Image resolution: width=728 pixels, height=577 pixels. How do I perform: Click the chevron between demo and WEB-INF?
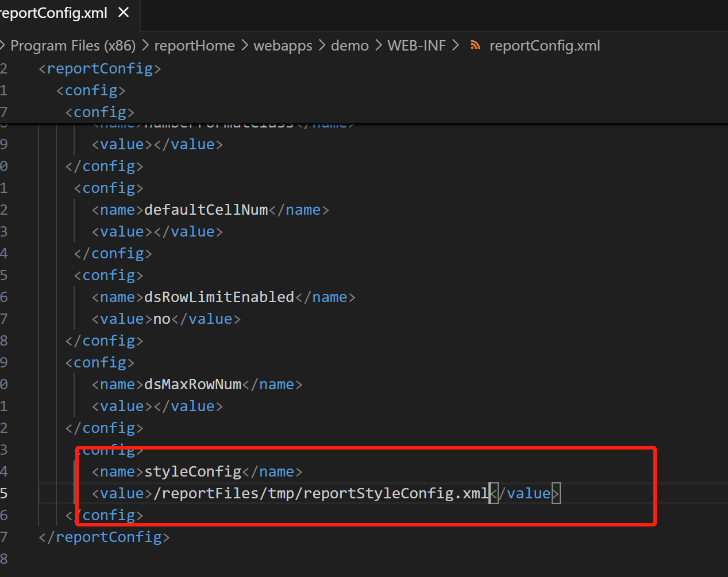378,45
